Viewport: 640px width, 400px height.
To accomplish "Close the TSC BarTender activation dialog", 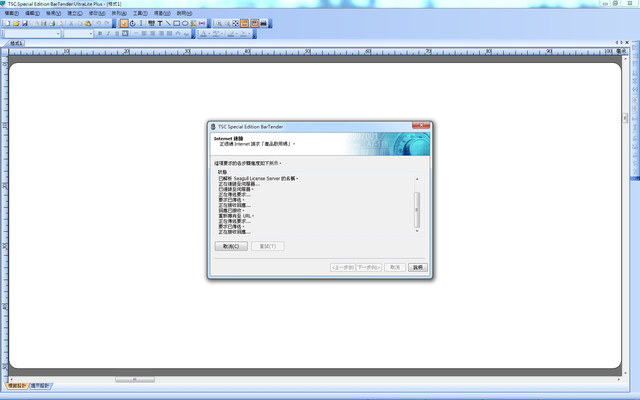I will 421,125.
